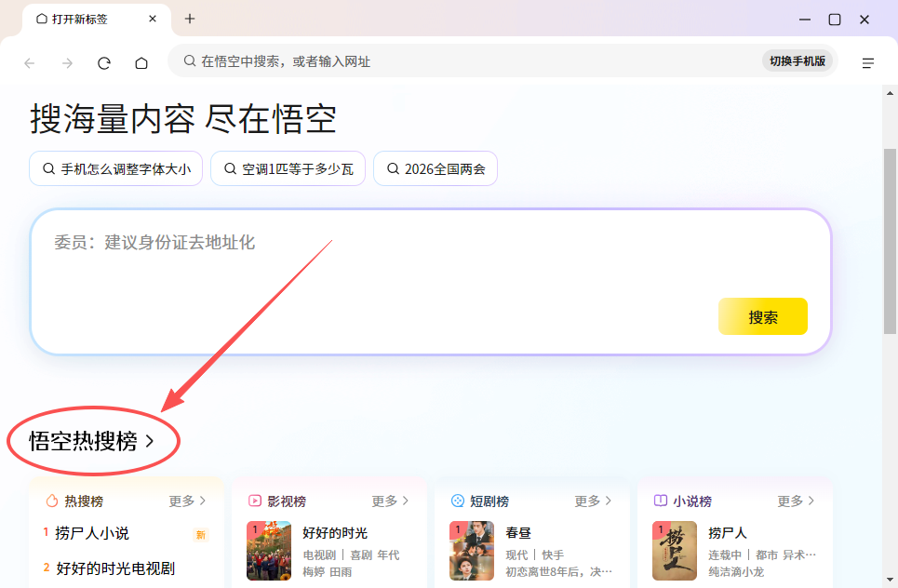The height and width of the screenshot is (588, 898).
Task: Select the 2026全国两会 suggestion chip
Action: pos(436,168)
